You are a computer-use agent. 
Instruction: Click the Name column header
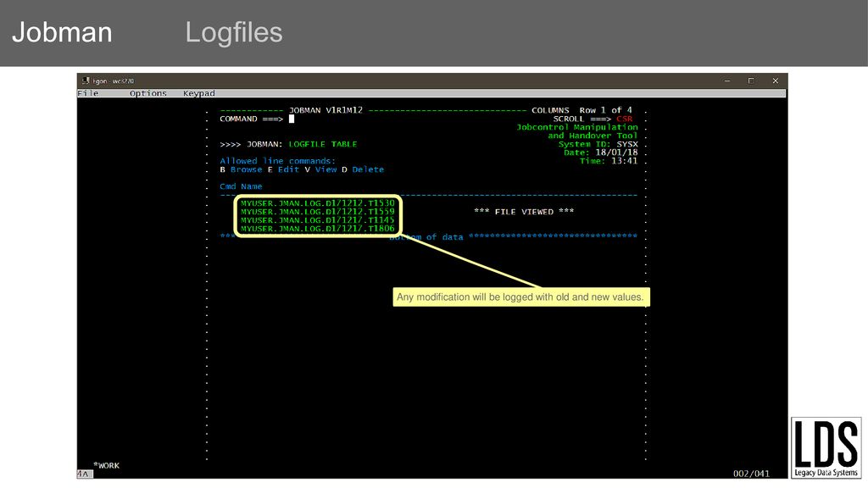251,186
